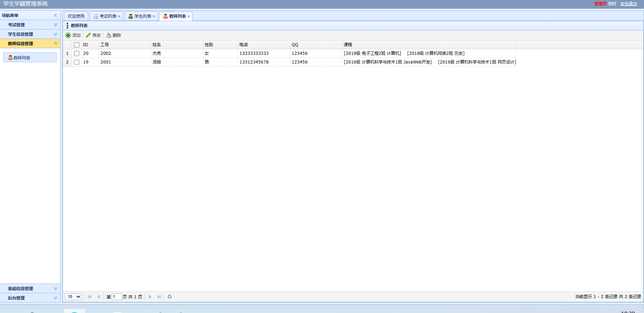Toggle the select-all checkbox in header
This screenshot has width=644, height=313.
click(x=77, y=45)
